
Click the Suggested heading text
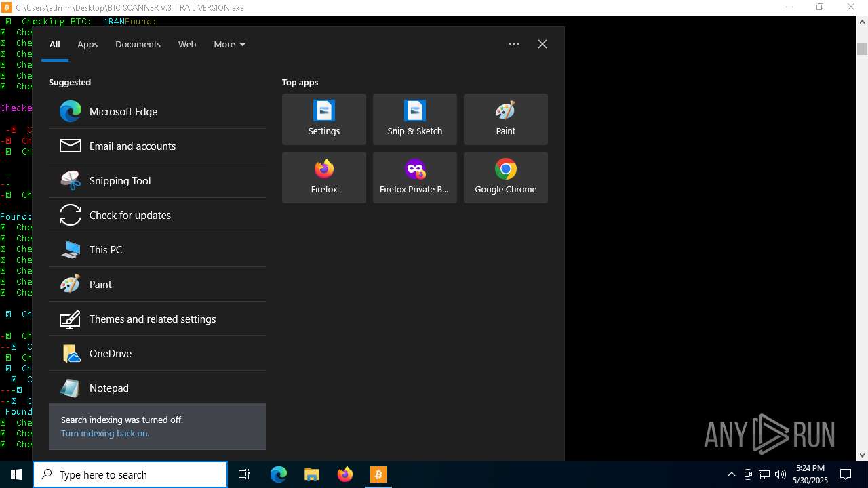[70, 82]
